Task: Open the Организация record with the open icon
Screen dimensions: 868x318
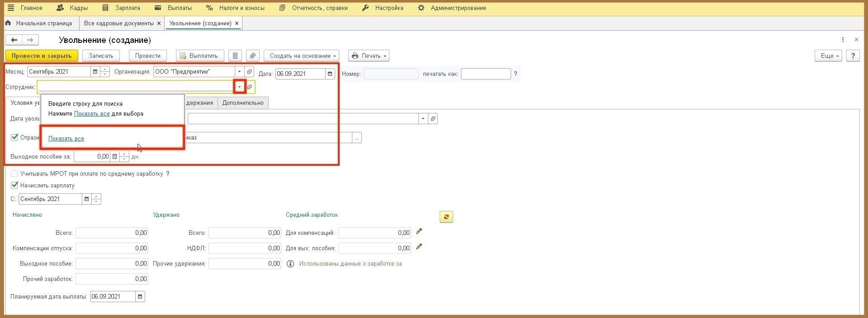Action: pos(249,71)
